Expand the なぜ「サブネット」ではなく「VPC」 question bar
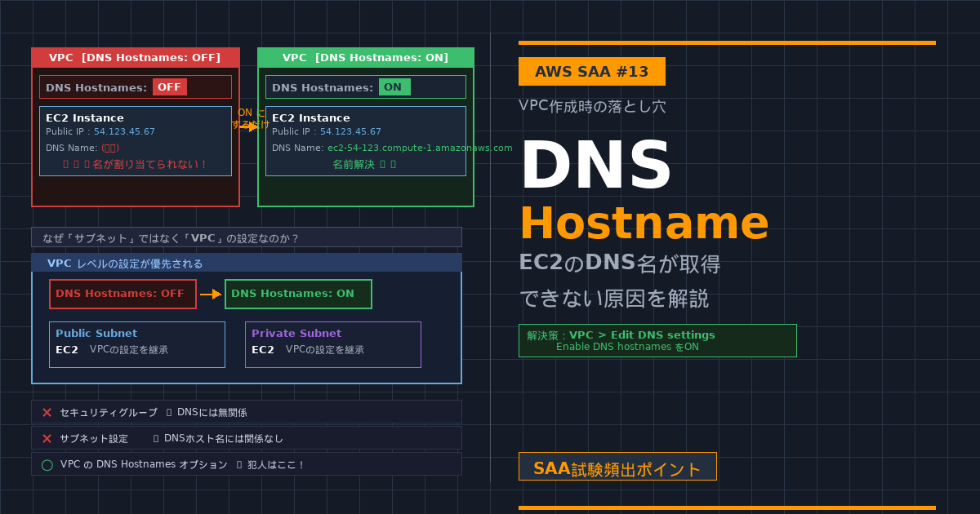 pyautogui.click(x=246, y=237)
